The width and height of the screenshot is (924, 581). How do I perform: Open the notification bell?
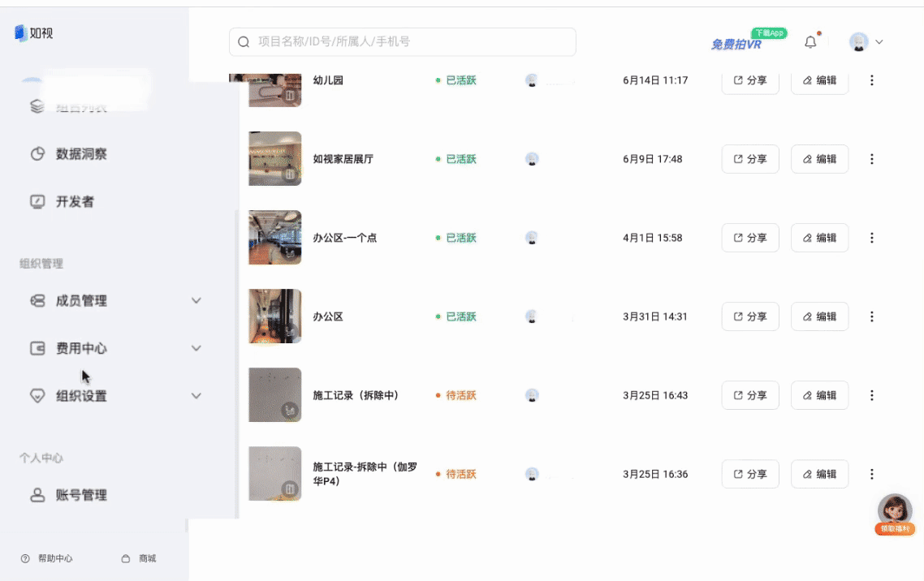click(x=811, y=42)
